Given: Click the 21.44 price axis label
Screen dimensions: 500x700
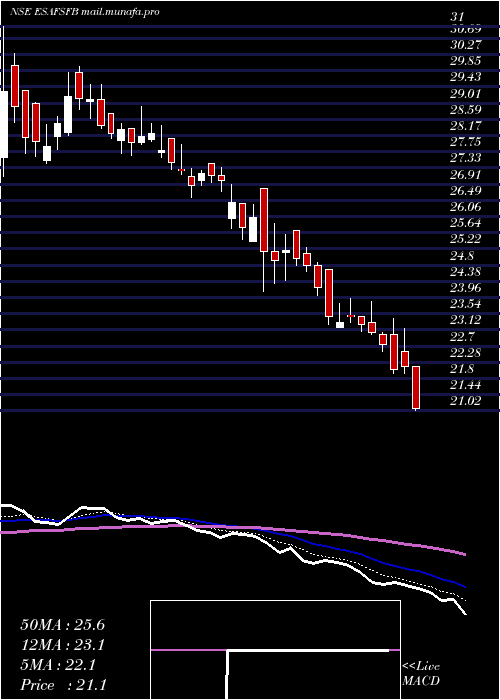Looking at the screenshot, I should click(466, 385).
